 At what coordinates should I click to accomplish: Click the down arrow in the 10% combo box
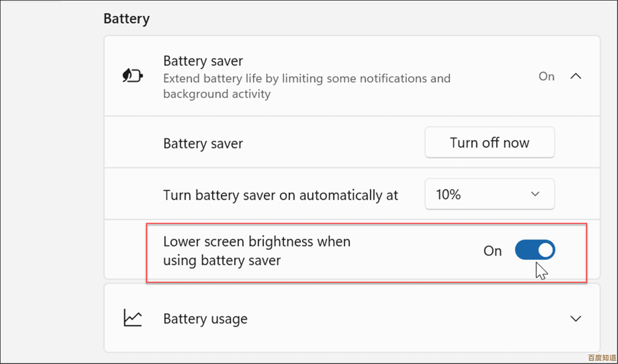[535, 194]
